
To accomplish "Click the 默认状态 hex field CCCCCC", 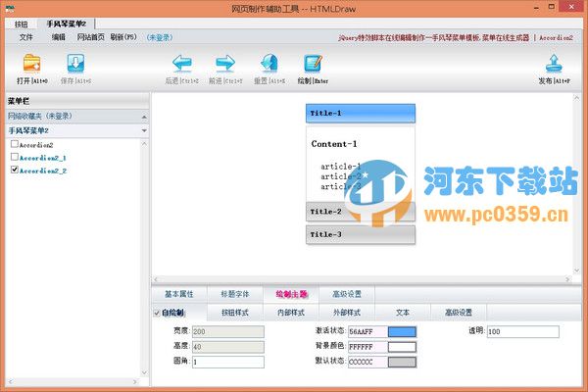I will click(x=367, y=362).
